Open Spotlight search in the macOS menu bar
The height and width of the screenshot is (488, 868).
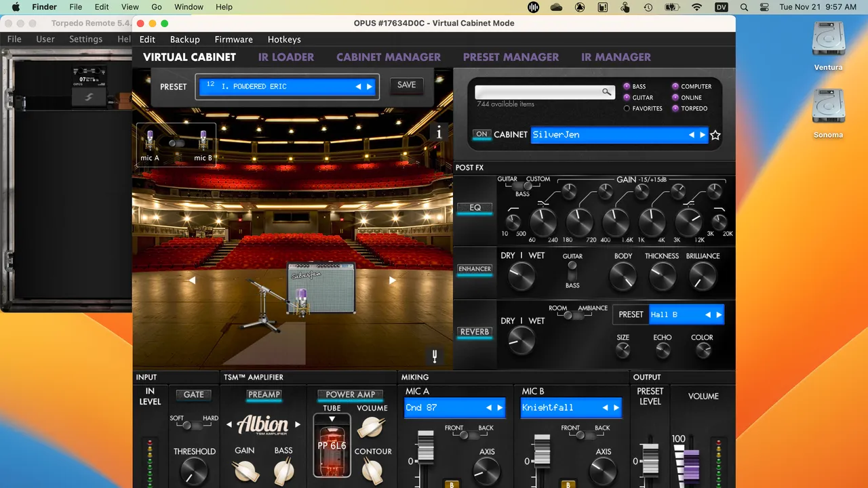point(744,7)
